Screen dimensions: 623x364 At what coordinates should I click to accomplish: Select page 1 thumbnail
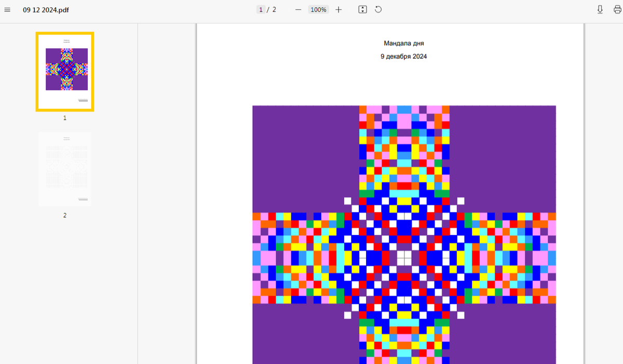[x=65, y=72]
